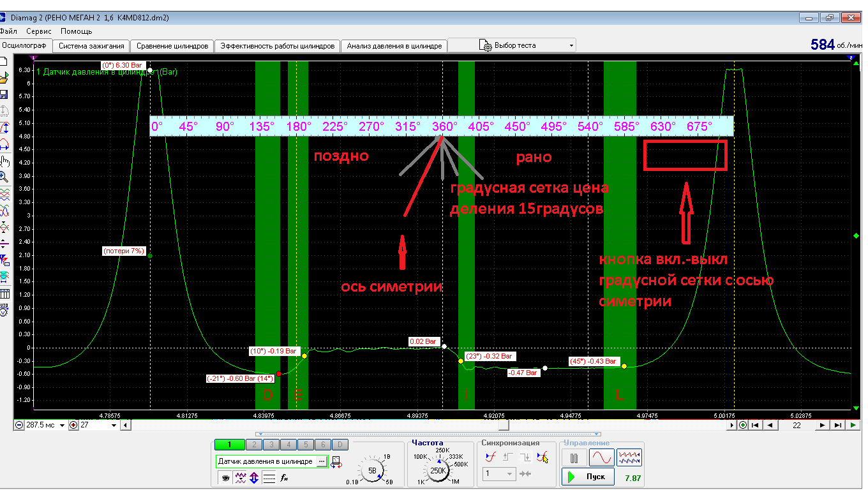Select falling step trigger icon

(x=525, y=457)
